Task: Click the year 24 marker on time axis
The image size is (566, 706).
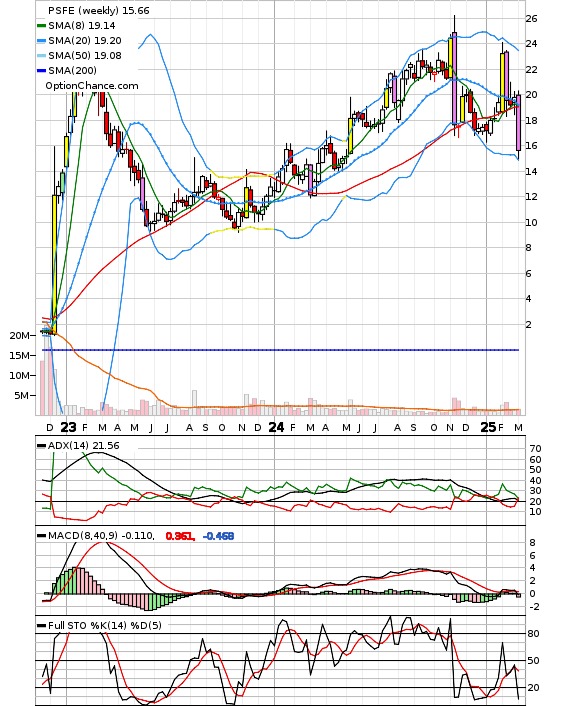Action: pyautogui.click(x=276, y=427)
